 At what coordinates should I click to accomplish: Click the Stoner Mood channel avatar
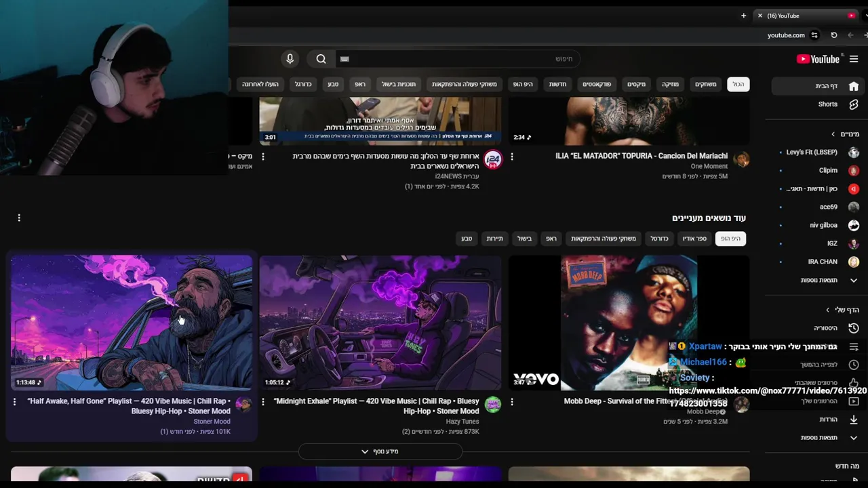(243, 405)
